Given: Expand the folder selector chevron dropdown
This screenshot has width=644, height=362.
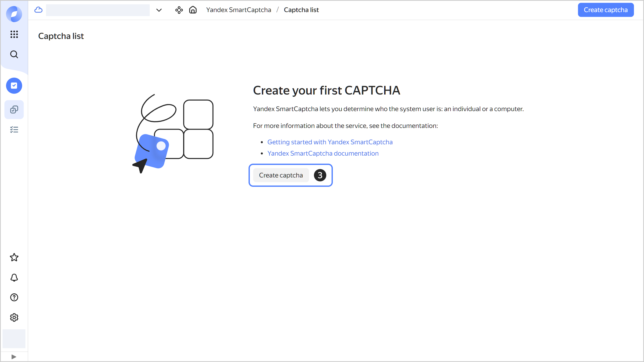Looking at the screenshot, I should (158, 10).
